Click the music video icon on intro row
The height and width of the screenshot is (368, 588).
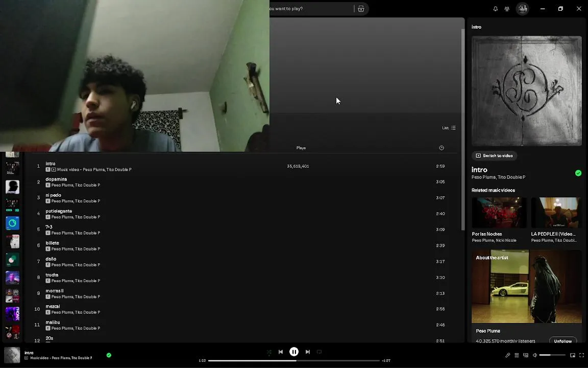(x=54, y=170)
